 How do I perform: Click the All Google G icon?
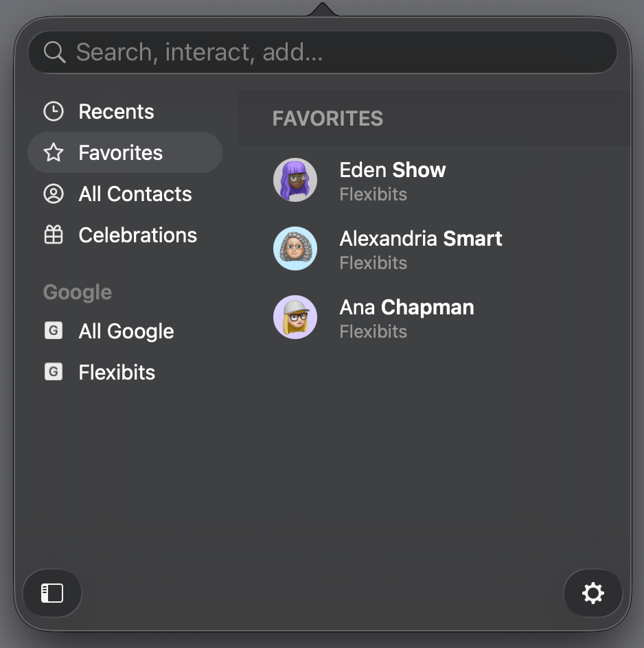(54, 331)
